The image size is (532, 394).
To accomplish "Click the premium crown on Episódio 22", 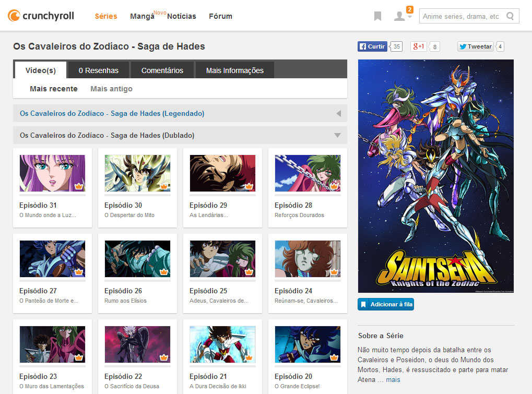I will [x=164, y=357].
